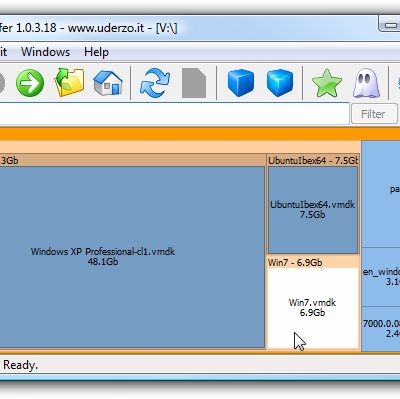The width and height of the screenshot is (400, 399).
Task: Select the second light-blue cube icon
Action: [280, 83]
